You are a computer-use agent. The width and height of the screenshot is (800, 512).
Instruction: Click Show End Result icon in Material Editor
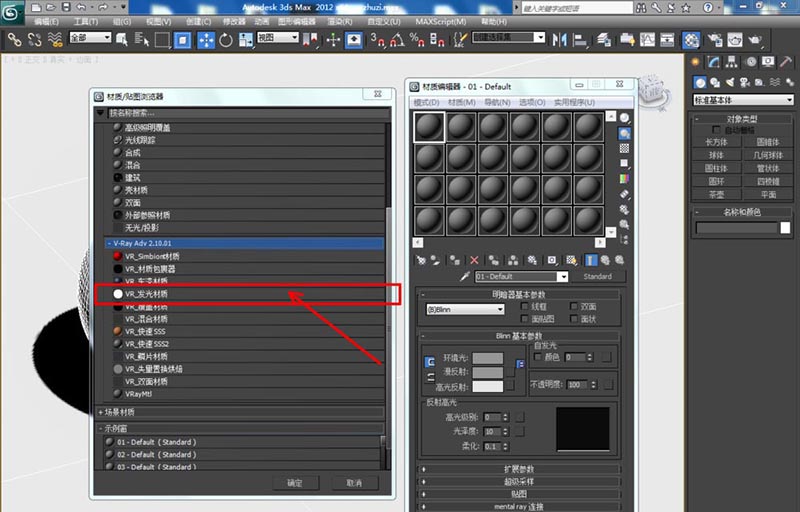pos(590,260)
